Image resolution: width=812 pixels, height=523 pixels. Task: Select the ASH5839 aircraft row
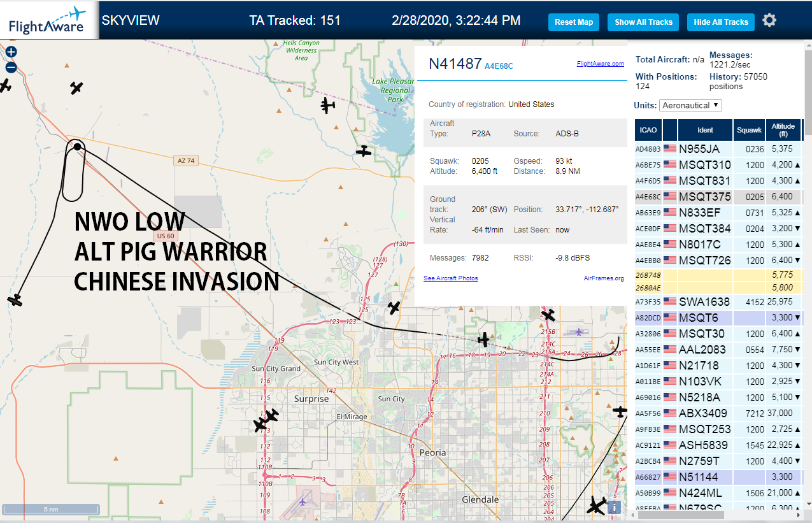coord(718,445)
